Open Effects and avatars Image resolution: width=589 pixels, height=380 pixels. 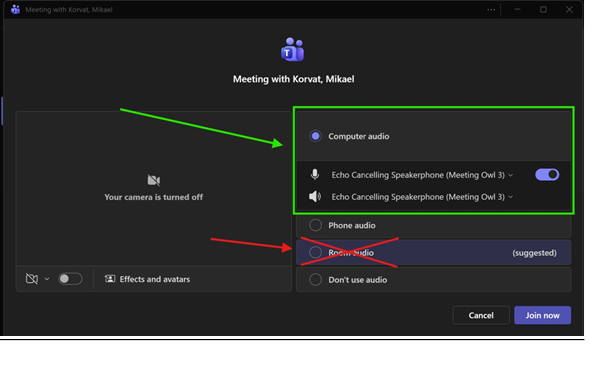(x=147, y=279)
